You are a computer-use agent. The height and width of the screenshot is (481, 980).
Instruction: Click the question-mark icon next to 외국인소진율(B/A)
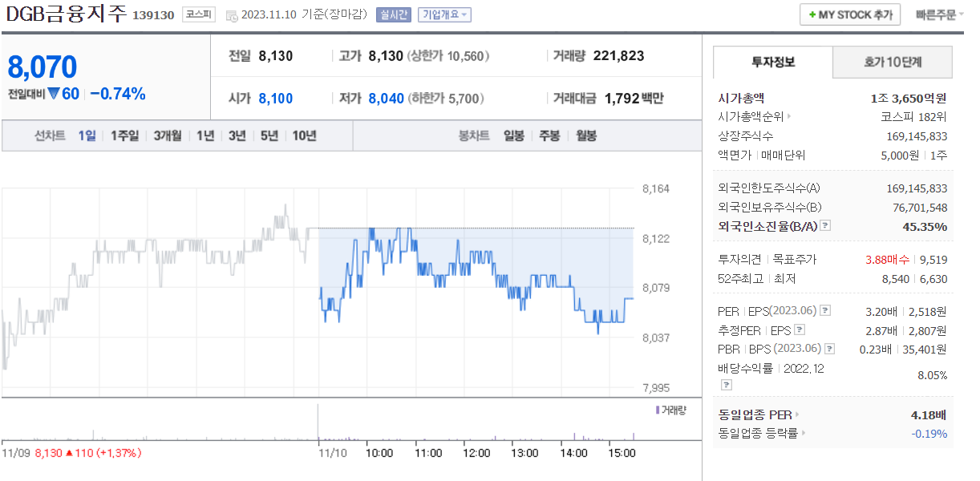tap(826, 226)
